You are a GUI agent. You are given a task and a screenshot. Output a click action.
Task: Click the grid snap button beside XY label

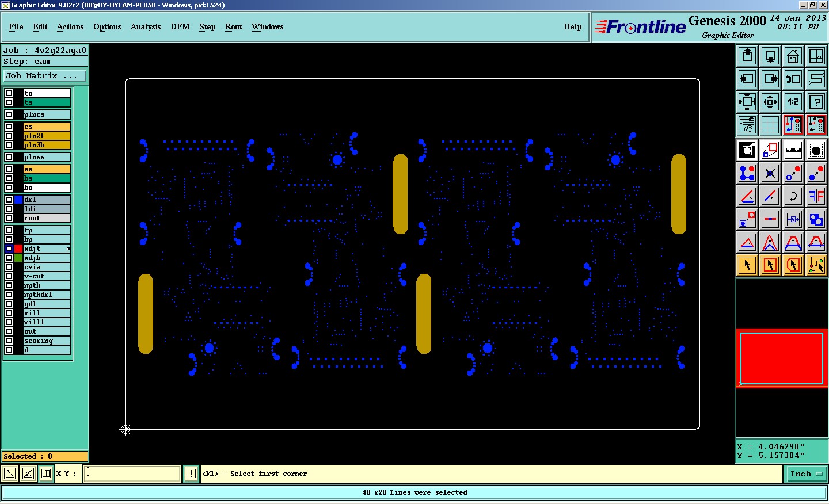[46, 474]
